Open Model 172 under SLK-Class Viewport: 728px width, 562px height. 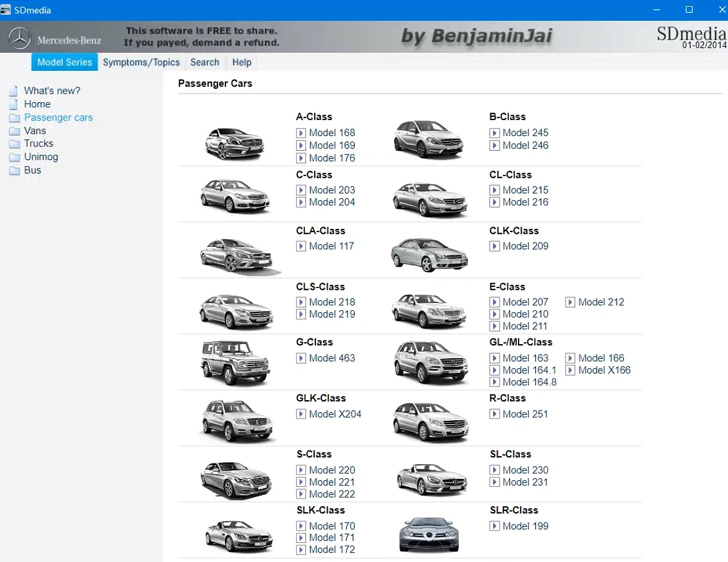[x=332, y=550]
